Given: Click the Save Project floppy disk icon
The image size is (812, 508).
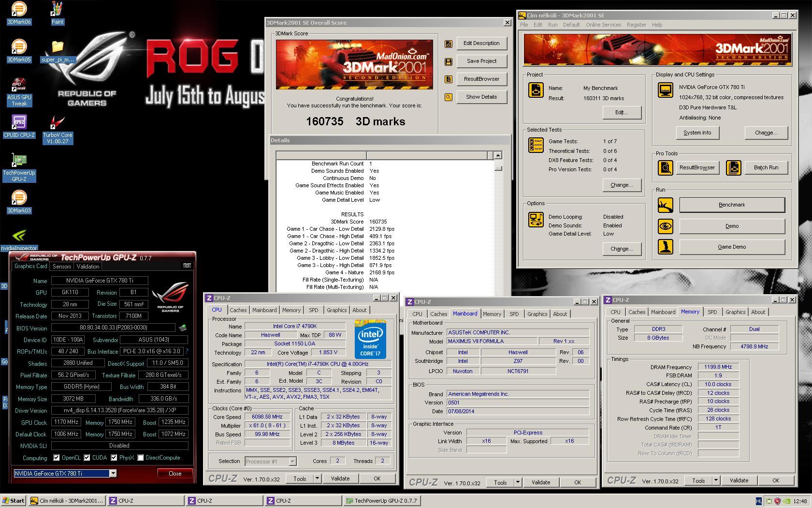Looking at the screenshot, I should click(449, 61).
